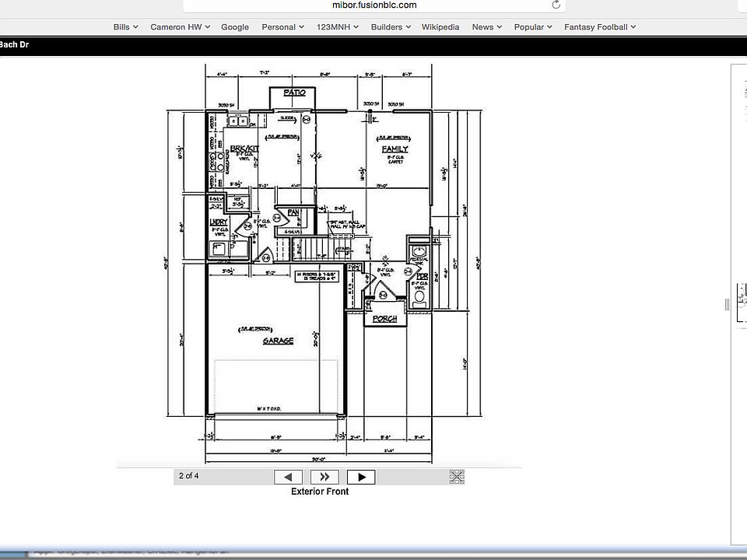Click the BRK/KIT label on the plan
Image resolution: width=747 pixels, height=560 pixels.
[244, 149]
